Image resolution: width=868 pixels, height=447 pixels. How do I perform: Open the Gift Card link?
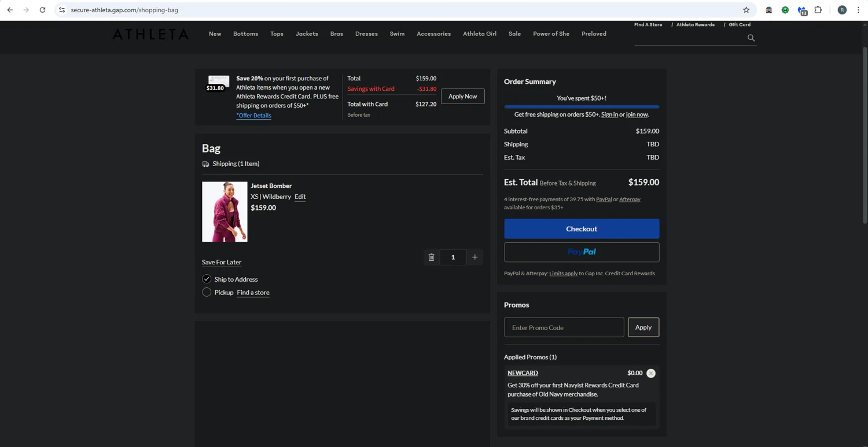click(740, 25)
